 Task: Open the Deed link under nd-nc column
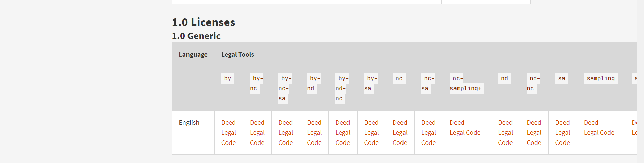(x=534, y=123)
